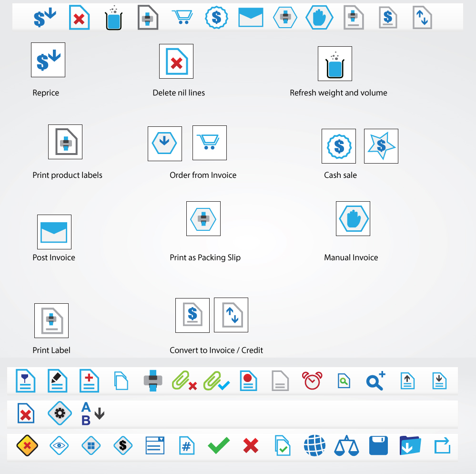Enable the green checkmark approval toggle
This screenshot has width=476, height=474.
pos(218,445)
